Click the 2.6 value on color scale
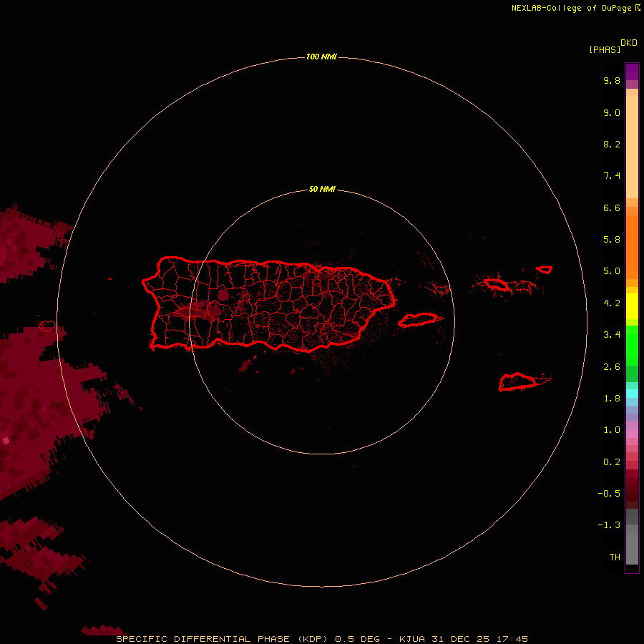 (x=612, y=367)
